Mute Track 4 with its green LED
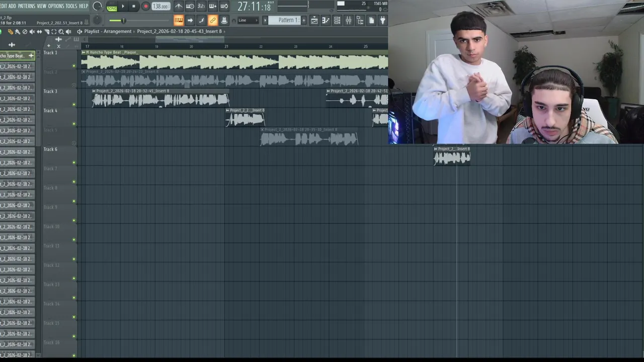 (x=74, y=124)
